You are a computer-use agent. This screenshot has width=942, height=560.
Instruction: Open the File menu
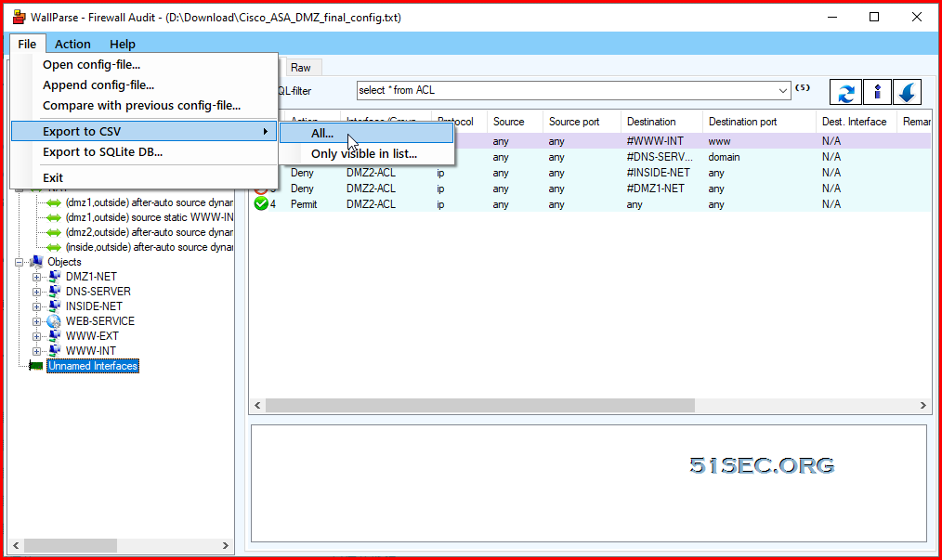coord(27,44)
